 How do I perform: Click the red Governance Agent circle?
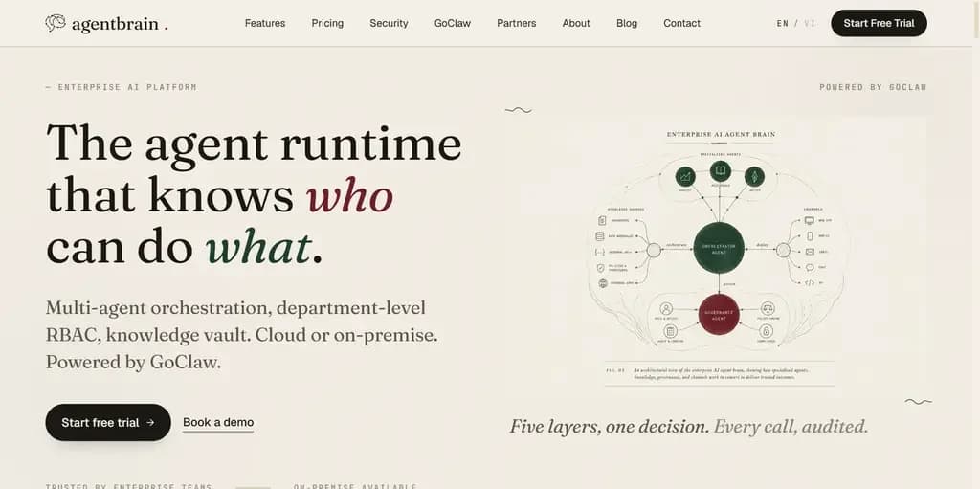719,315
